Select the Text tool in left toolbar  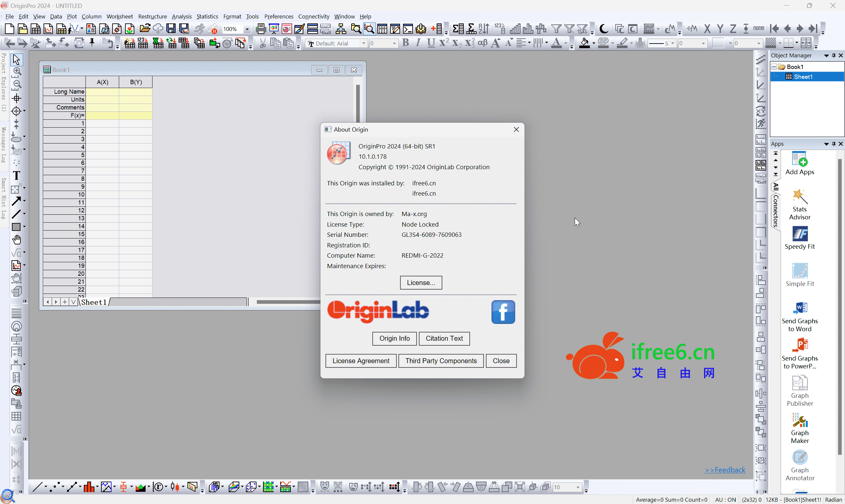pyautogui.click(x=16, y=175)
